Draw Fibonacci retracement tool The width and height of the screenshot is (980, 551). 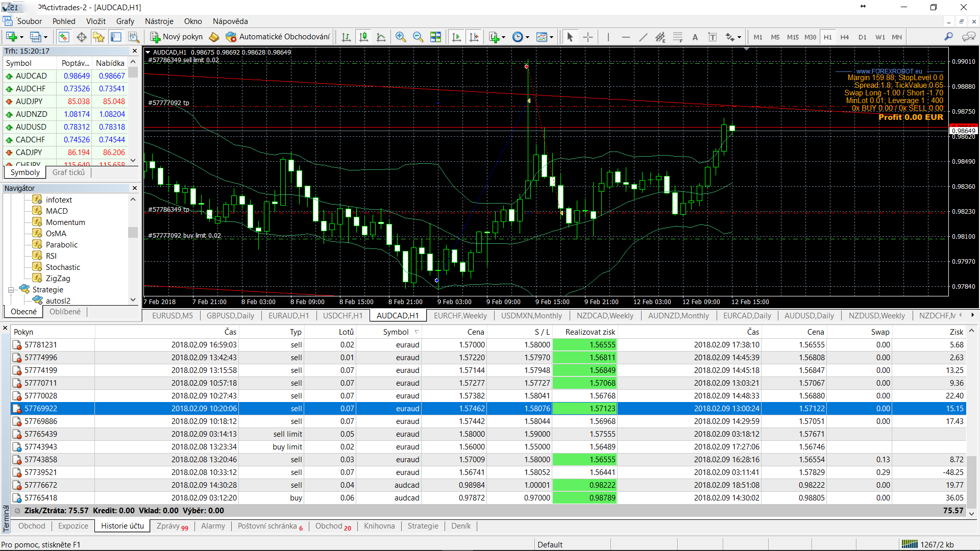678,37
